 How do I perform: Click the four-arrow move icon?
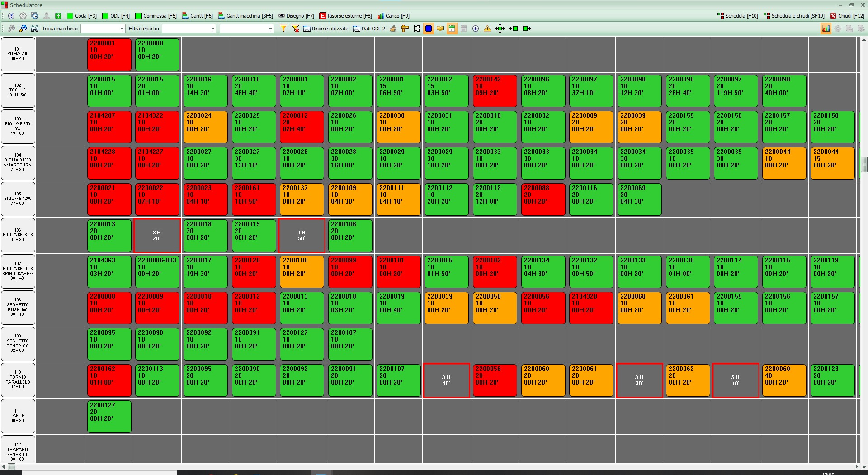click(x=500, y=28)
